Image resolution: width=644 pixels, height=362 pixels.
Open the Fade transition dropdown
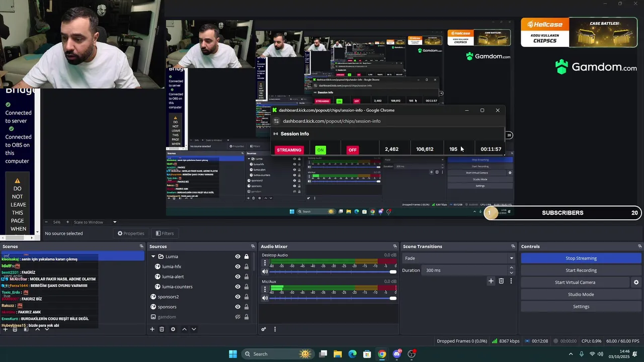pos(459,258)
